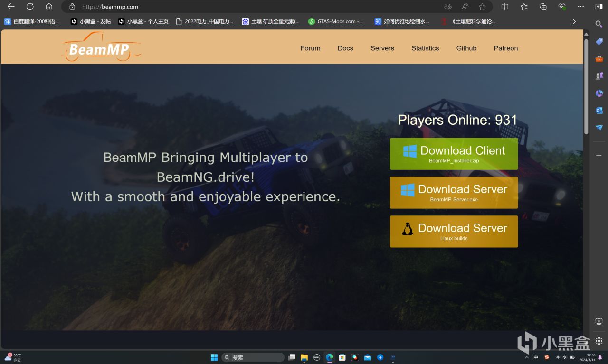Viewport: 608px width, 364px height.
Task: Toggle split screen view
Action: [505, 7]
